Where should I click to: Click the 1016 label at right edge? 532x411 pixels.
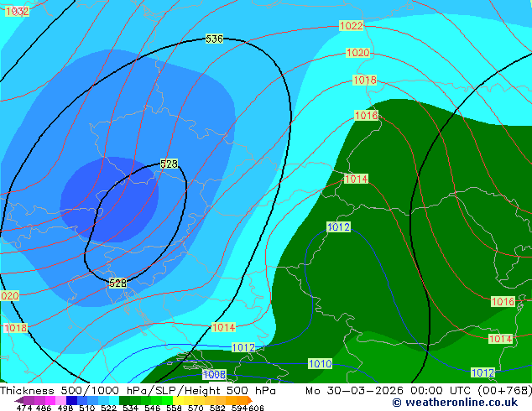pos(503,301)
